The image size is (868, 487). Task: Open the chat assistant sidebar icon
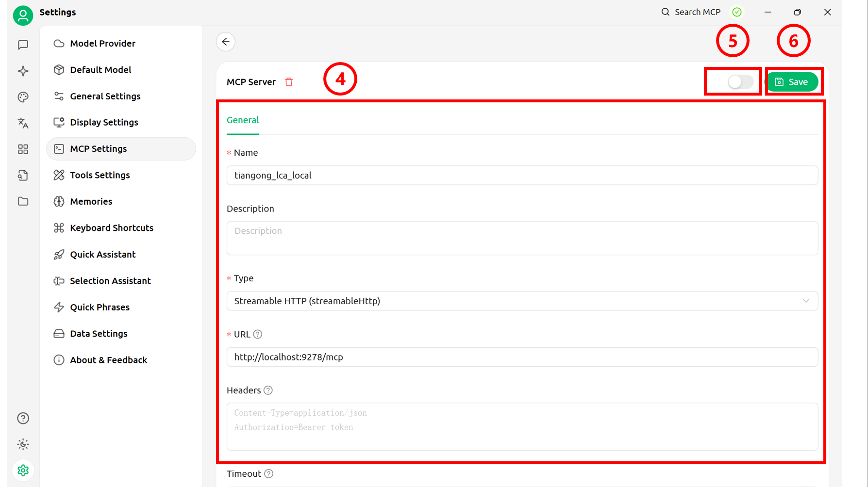(x=23, y=45)
